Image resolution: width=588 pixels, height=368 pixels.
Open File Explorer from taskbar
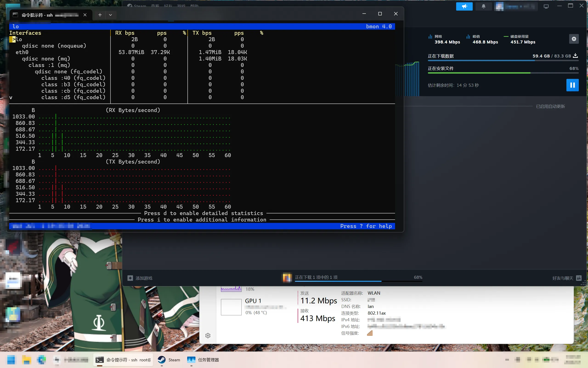[x=26, y=360]
